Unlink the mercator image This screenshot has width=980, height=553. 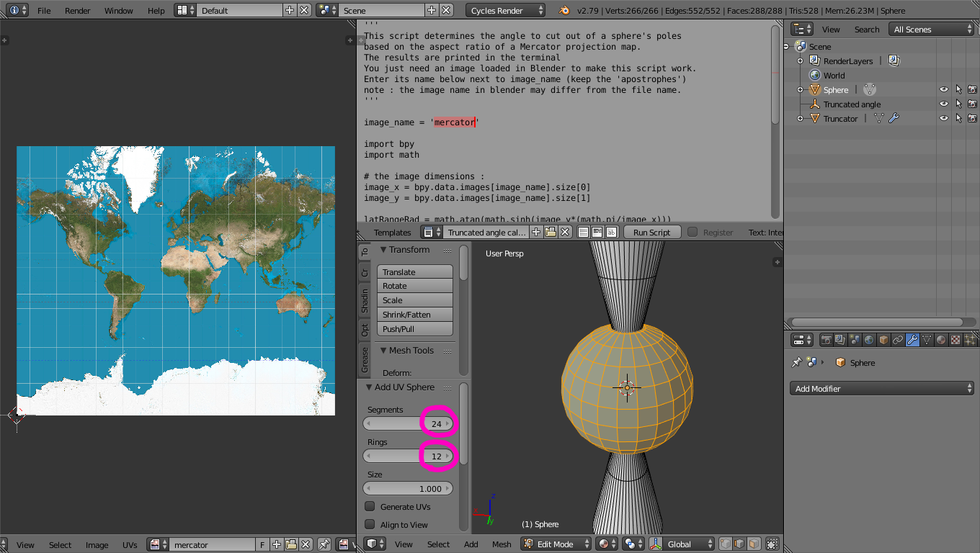coord(306,544)
